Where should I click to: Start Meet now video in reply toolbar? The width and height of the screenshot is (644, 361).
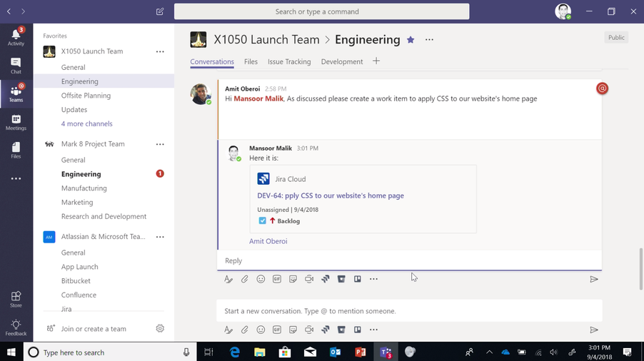point(309,279)
